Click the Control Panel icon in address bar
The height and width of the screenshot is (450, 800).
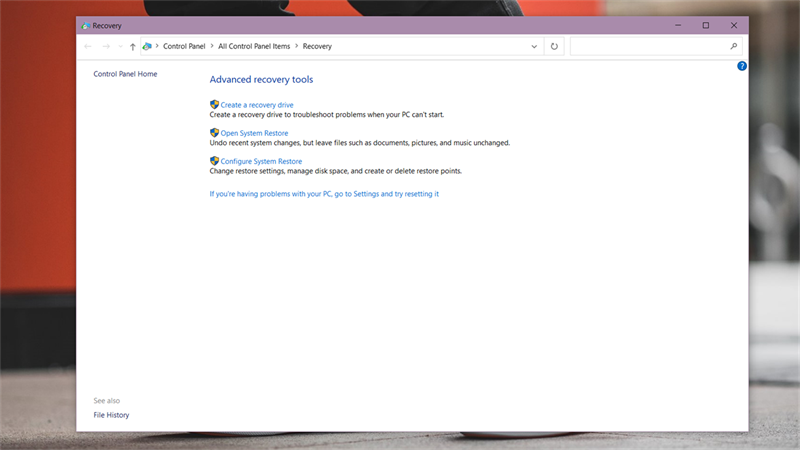click(148, 46)
